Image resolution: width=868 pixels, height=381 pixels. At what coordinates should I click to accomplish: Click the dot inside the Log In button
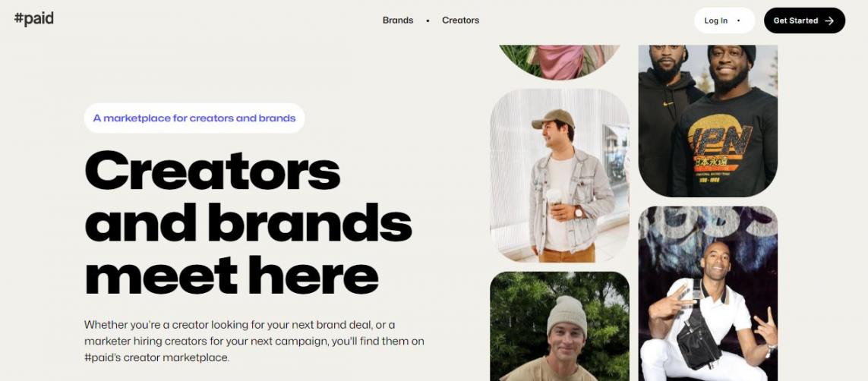coord(738,20)
